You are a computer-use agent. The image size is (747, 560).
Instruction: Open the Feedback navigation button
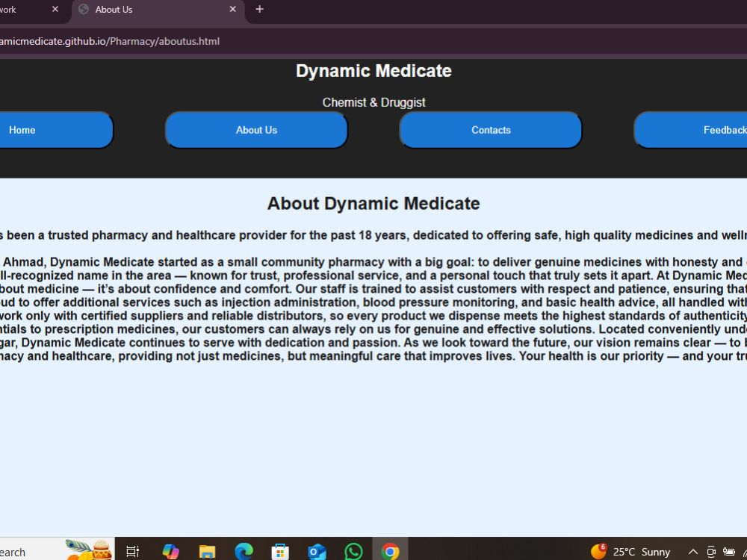pos(691,130)
